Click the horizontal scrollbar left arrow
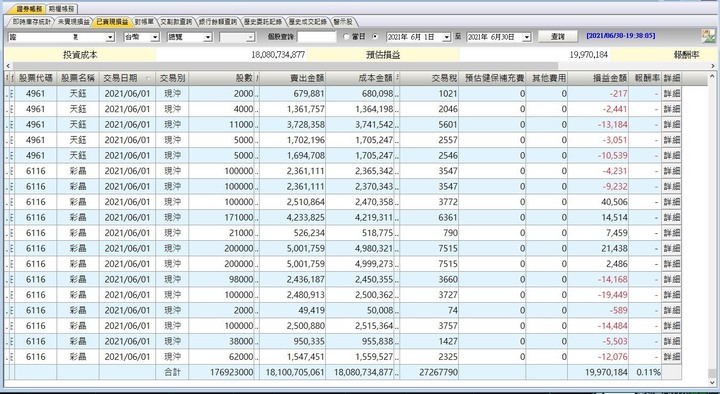720x394 pixels. coord(8,66)
